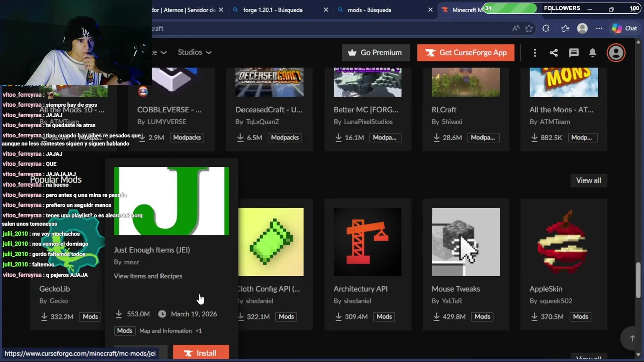This screenshot has height=362, width=644.
Task: Open the All the Mons modpack thumbnail
Action: pos(563,82)
